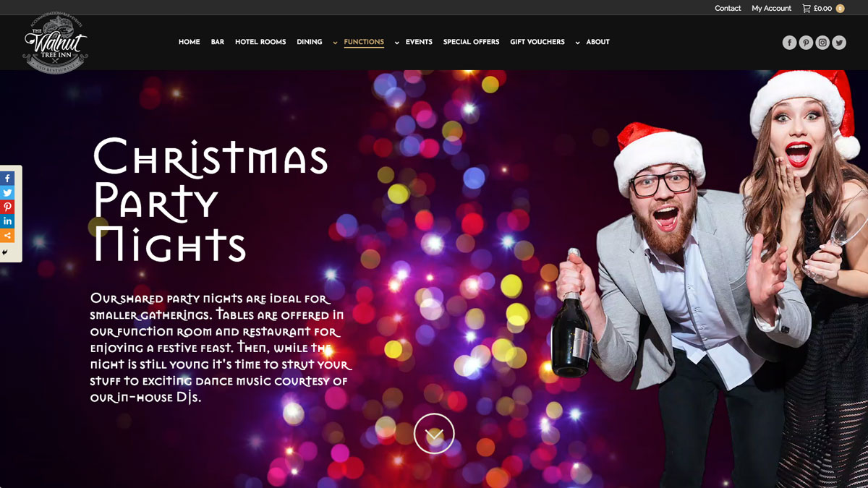This screenshot has height=488, width=868.
Task: Share via Twitter in side share bar
Action: click(7, 192)
